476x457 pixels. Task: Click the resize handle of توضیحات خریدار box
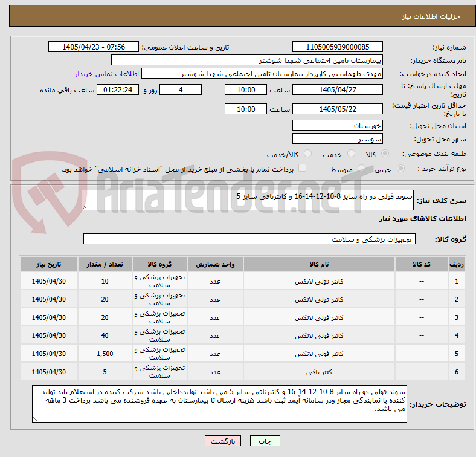[x=35, y=419]
